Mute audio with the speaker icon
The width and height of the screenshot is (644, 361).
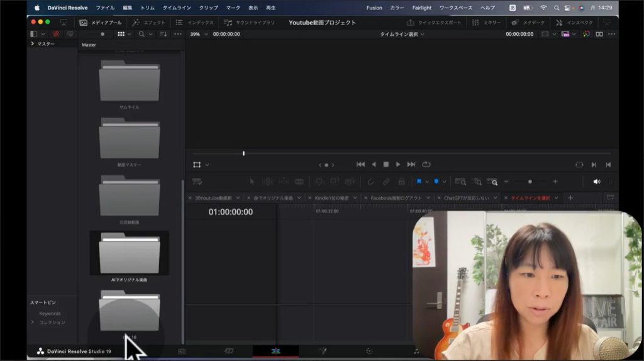click(x=596, y=182)
